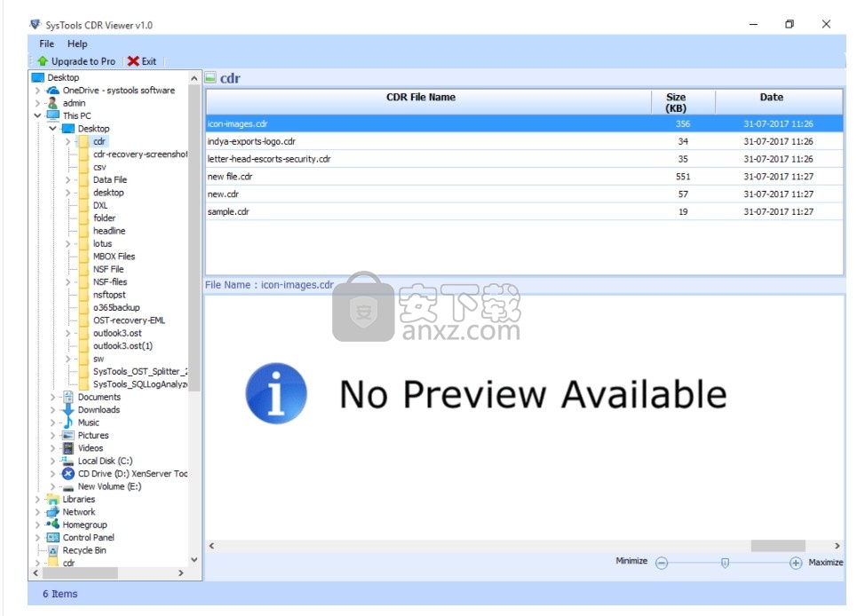Select the MBOX Files folder
Image resolution: width=857 pixels, height=616 pixels.
pos(114,257)
